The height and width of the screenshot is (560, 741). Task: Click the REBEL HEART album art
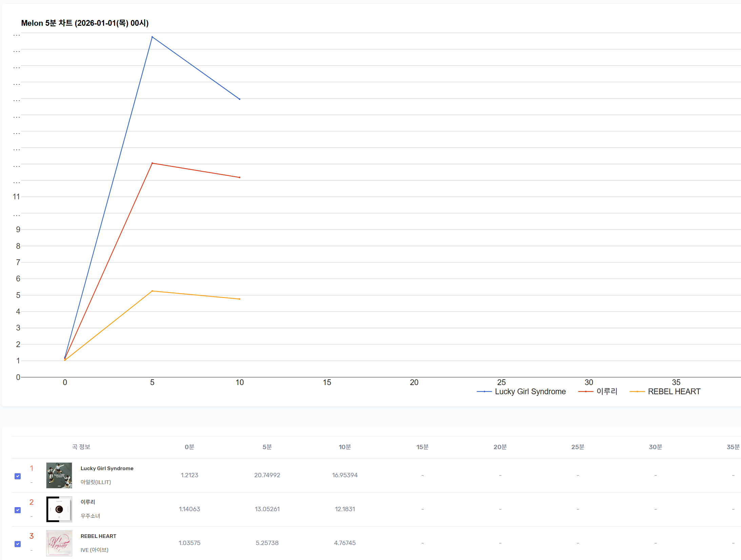(59, 543)
